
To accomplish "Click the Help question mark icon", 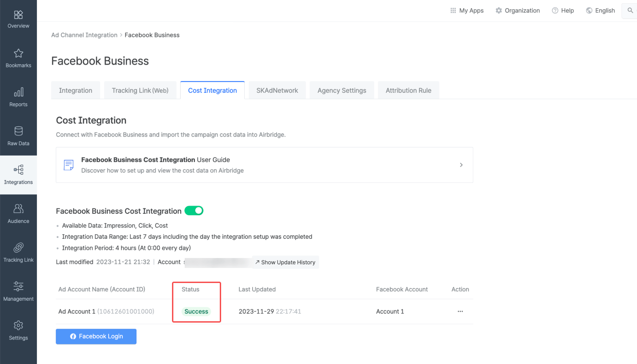I will pyautogui.click(x=555, y=10).
